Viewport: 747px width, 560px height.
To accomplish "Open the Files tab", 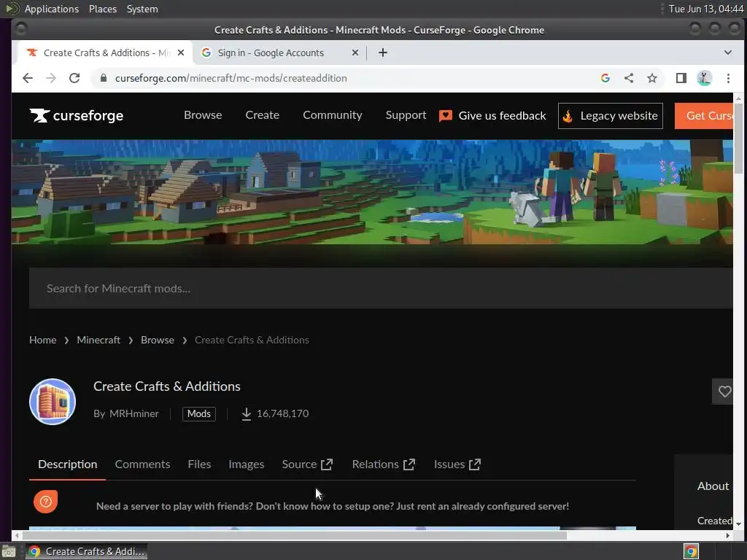I will tap(199, 464).
